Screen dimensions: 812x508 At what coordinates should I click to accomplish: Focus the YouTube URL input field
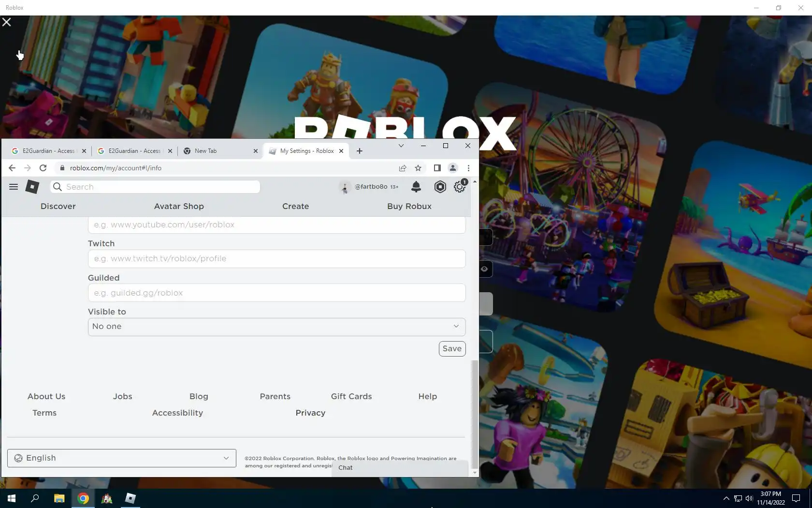pyautogui.click(x=276, y=225)
